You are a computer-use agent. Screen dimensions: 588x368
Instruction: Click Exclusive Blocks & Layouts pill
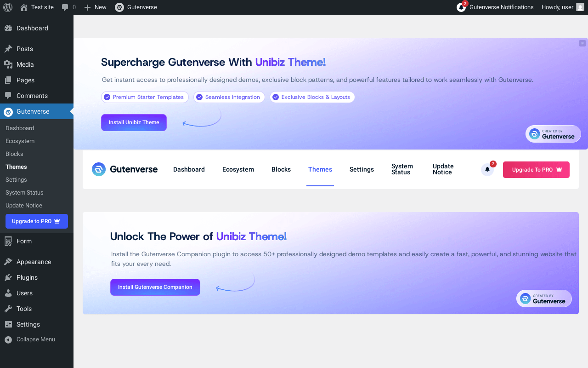click(x=312, y=97)
